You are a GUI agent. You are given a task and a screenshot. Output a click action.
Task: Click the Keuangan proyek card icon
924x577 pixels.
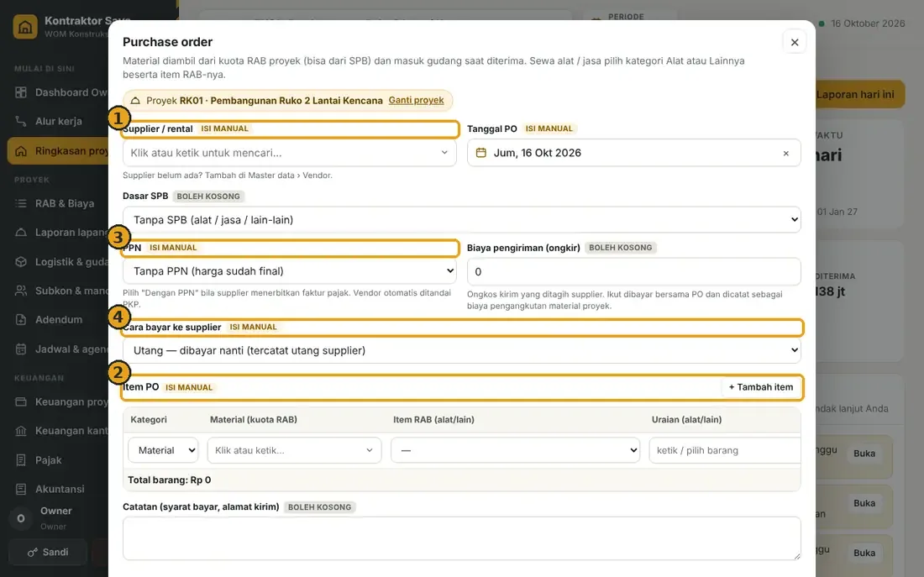click(21, 402)
